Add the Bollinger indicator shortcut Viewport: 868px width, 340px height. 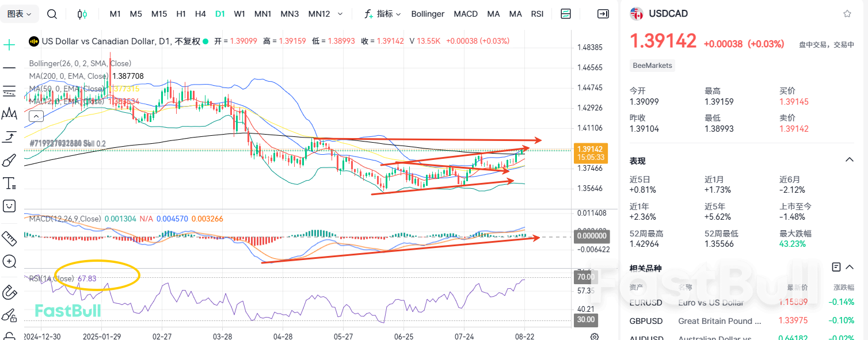click(428, 14)
